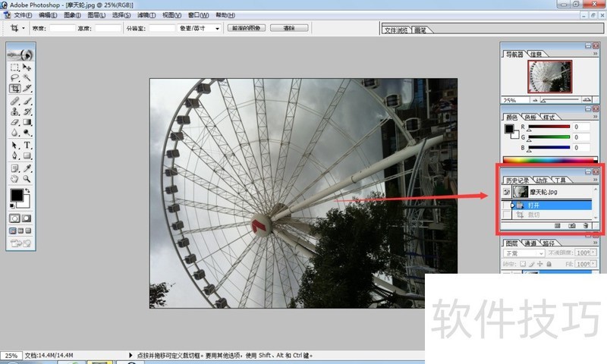Select the Dodge tool
Screen dimensions: 607x364
[x=27, y=133]
